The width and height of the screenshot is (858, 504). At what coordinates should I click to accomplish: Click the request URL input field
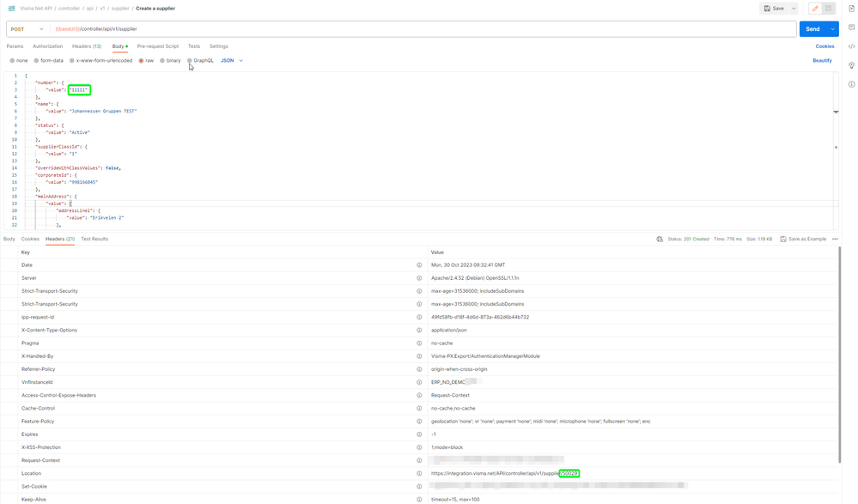423,29
